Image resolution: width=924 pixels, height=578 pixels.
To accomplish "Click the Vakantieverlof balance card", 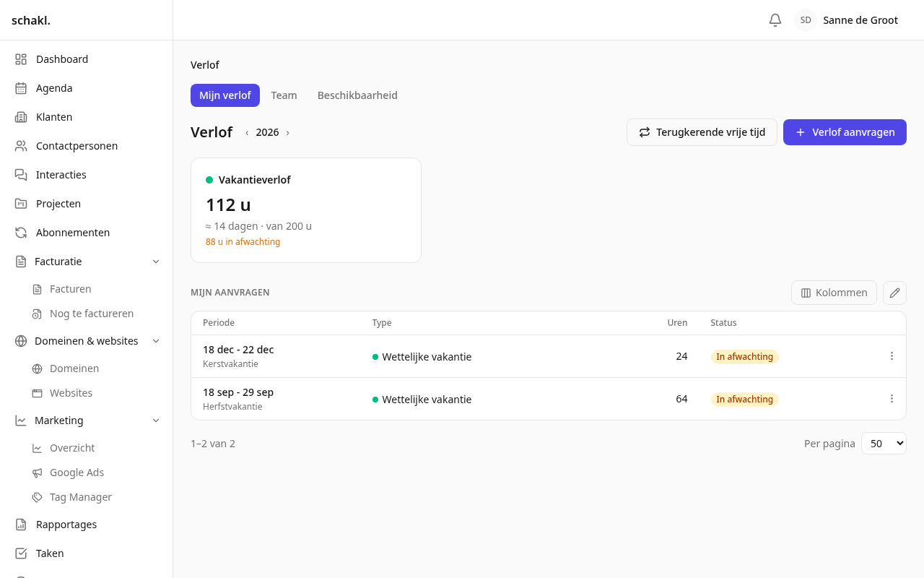I will (x=306, y=210).
